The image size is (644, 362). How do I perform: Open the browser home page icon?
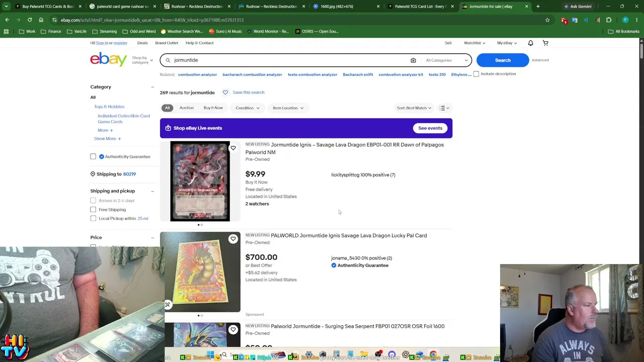(x=41, y=20)
